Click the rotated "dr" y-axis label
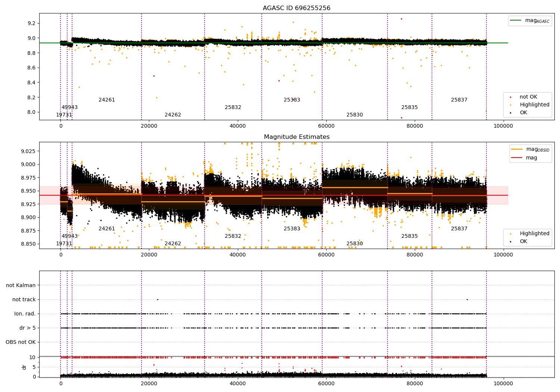Viewport: 560px width, 392px height. [24, 367]
